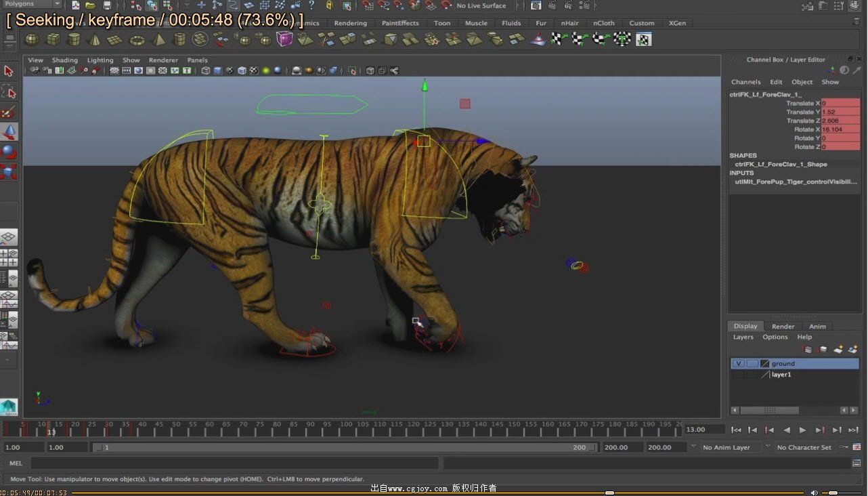This screenshot has width=868, height=496.
Task: Play animation backward
Action: (x=786, y=430)
